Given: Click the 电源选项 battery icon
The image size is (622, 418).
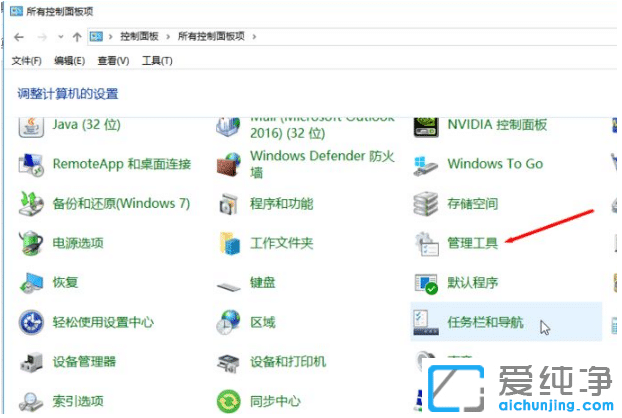Looking at the screenshot, I should pyautogui.click(x=31, y=243).
